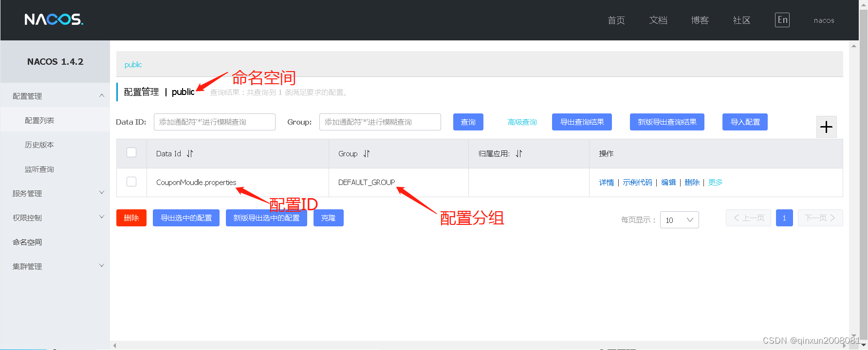Open 博客 in top navigation
The image size is (868, 350).
700,20
